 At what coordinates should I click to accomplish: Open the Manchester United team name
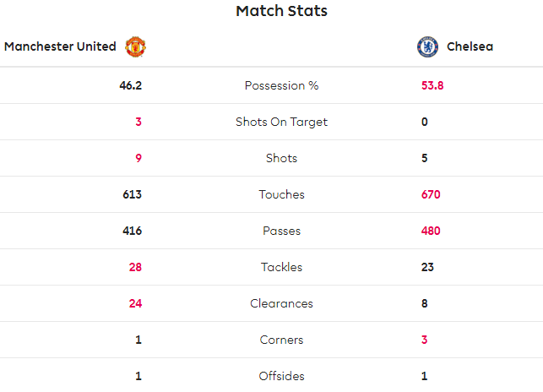(x=60, y=47)
